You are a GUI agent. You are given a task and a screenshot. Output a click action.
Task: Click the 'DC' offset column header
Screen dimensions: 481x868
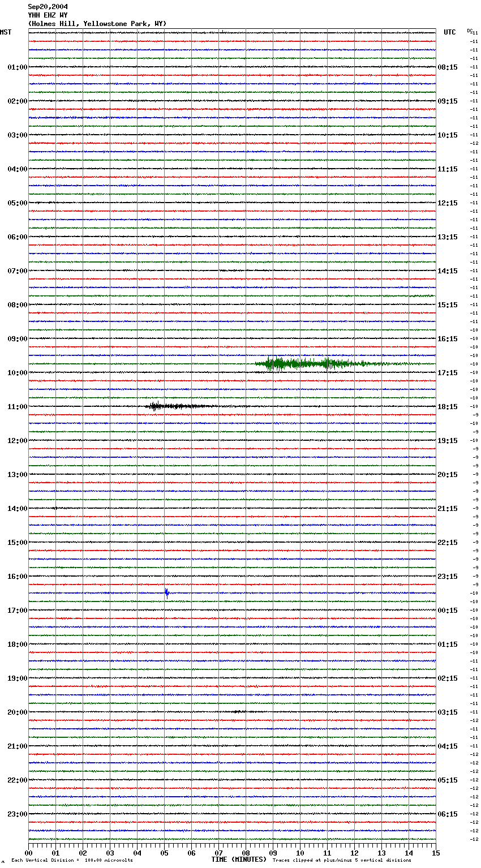[470, 31]
